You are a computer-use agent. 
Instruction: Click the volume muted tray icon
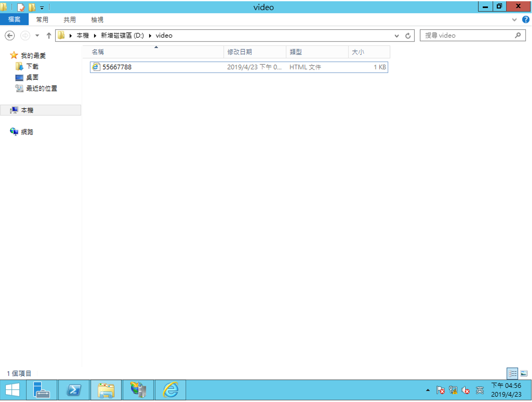coord(466,390)
